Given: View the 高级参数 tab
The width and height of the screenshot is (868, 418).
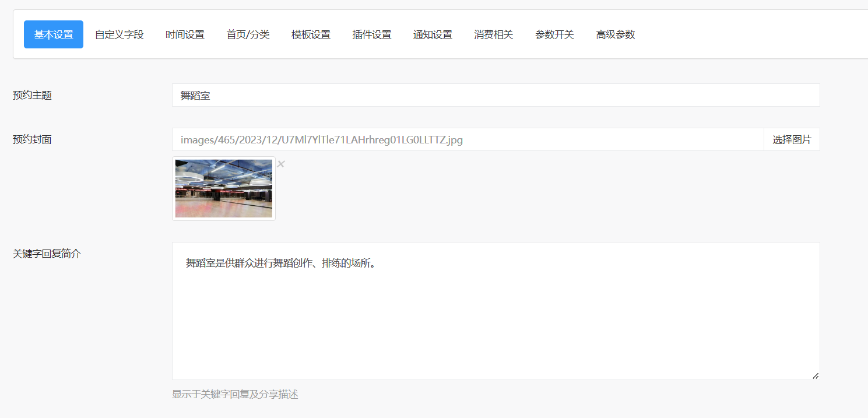Looking at the screenshot, I should (x=615, y=34).
